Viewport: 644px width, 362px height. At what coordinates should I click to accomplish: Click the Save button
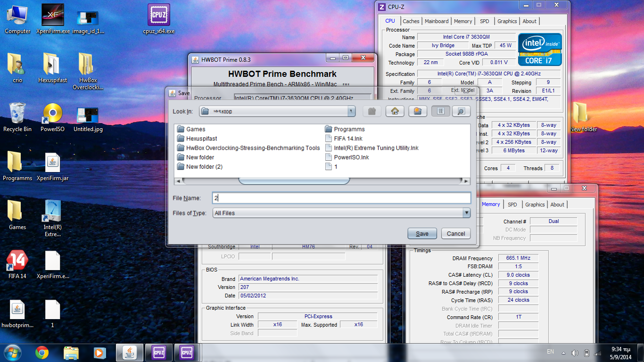pos(422,233)
